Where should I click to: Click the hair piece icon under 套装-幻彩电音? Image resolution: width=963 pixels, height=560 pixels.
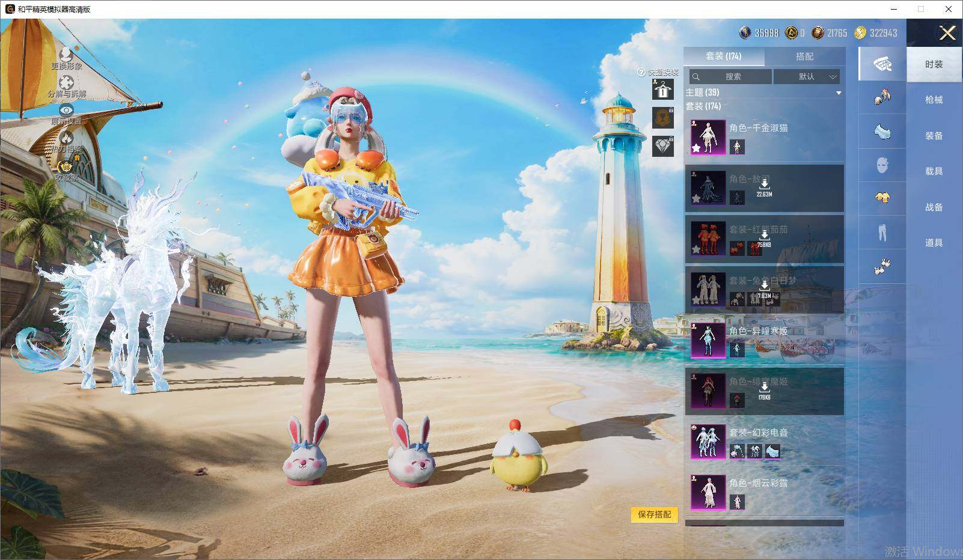tap(737, 451)
